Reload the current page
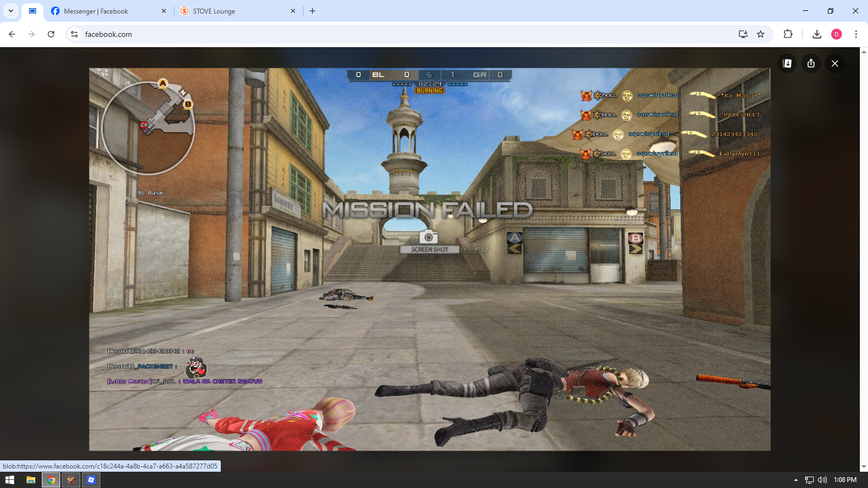This screenshot has height=488, width=868. point(51,34)
